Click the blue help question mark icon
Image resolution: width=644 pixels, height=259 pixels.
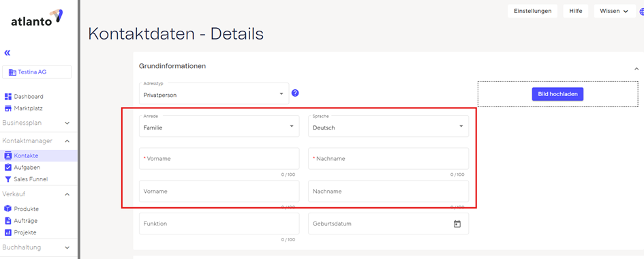tap(295, 93)
